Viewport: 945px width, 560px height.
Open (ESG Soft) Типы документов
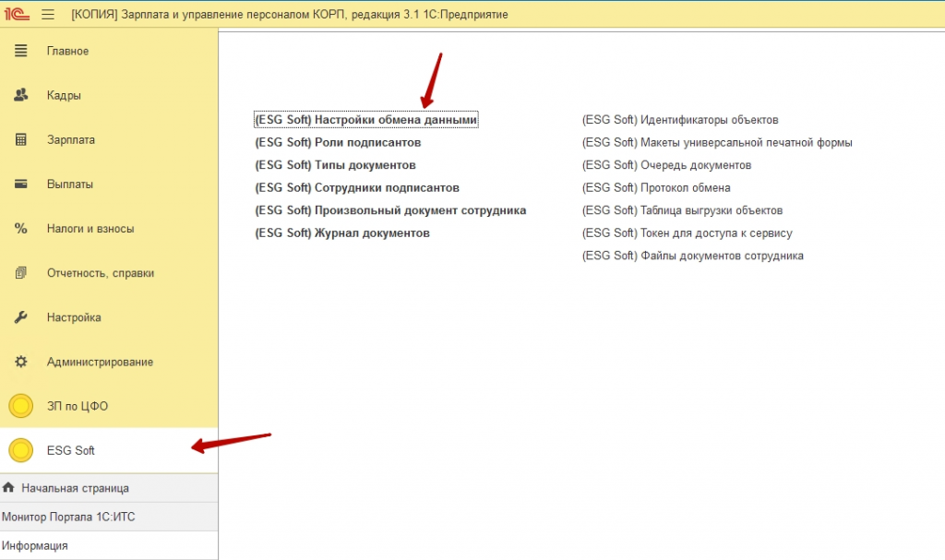point(335,165)
